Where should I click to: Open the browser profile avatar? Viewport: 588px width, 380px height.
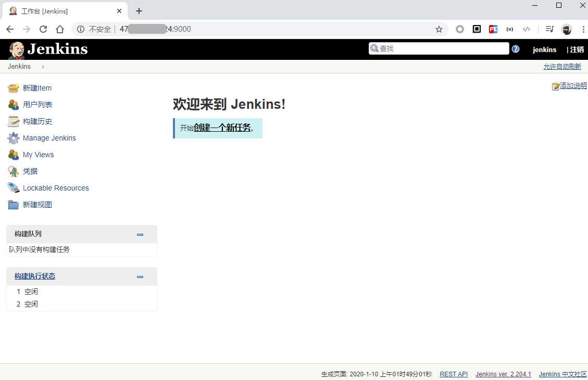coord(566,29)
